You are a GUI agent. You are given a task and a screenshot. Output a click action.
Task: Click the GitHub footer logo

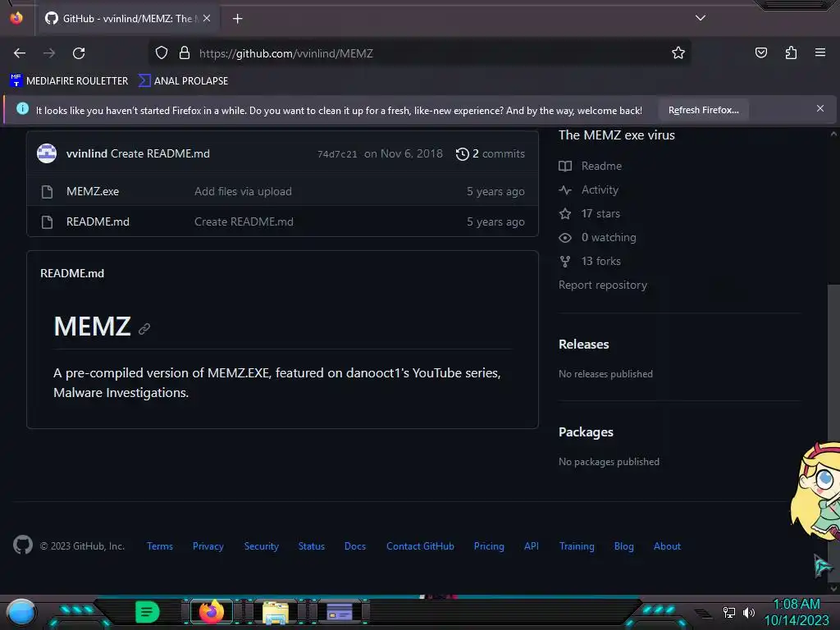23,546
